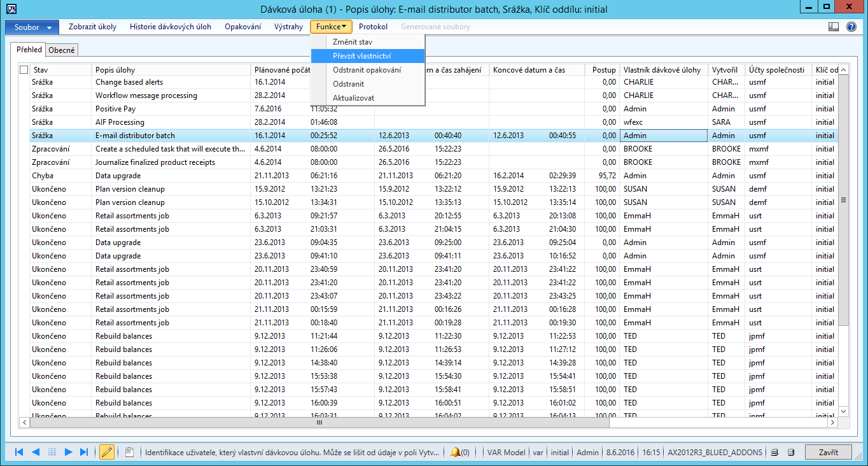
Task: Select the row checkbox beside Positive Pay
Action: pyautogui.click(x=24, y=108)
